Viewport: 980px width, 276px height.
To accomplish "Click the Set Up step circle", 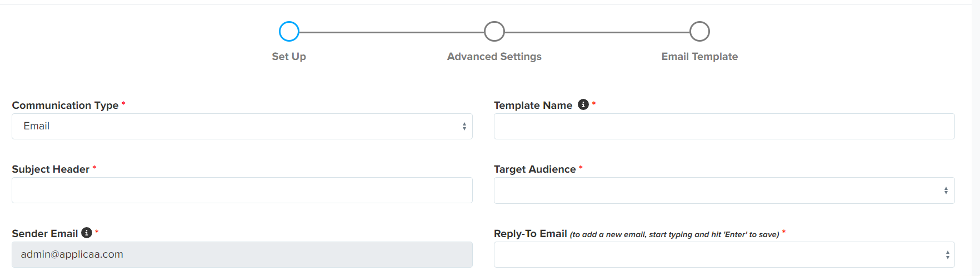I will [x=289, y=32].
